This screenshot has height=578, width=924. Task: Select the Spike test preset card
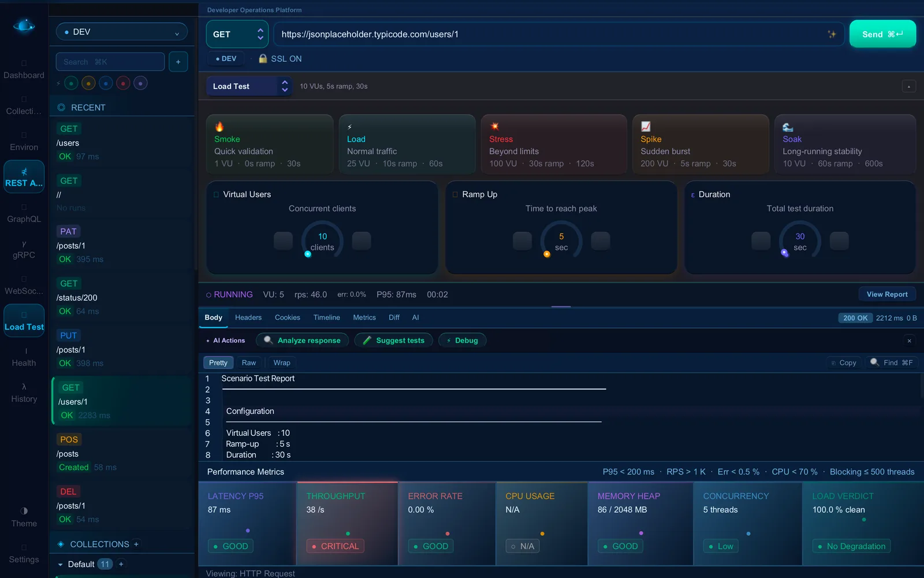click(x=701, y=144)
